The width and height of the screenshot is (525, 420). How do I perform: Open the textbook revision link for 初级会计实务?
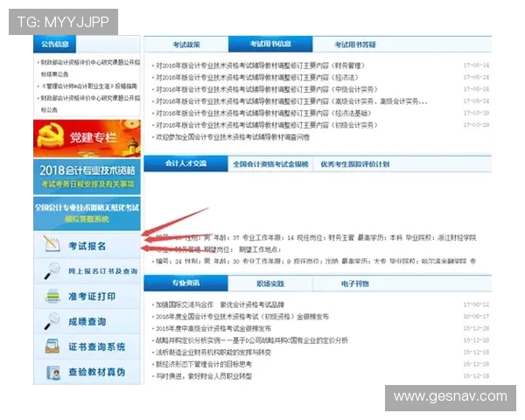(267, 125)
